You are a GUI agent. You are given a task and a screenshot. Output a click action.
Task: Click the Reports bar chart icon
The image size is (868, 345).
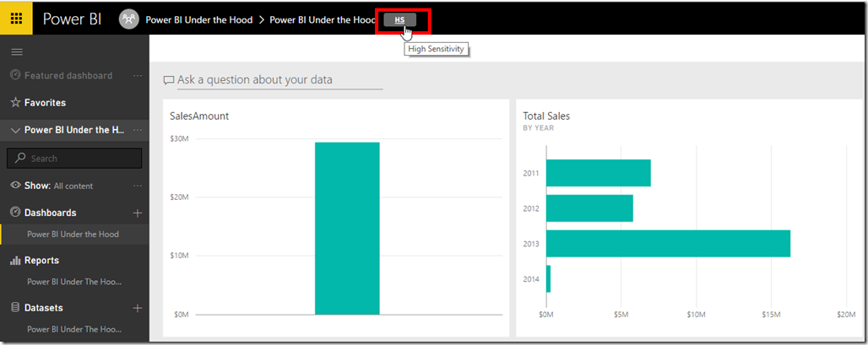(x=15, y=261)
